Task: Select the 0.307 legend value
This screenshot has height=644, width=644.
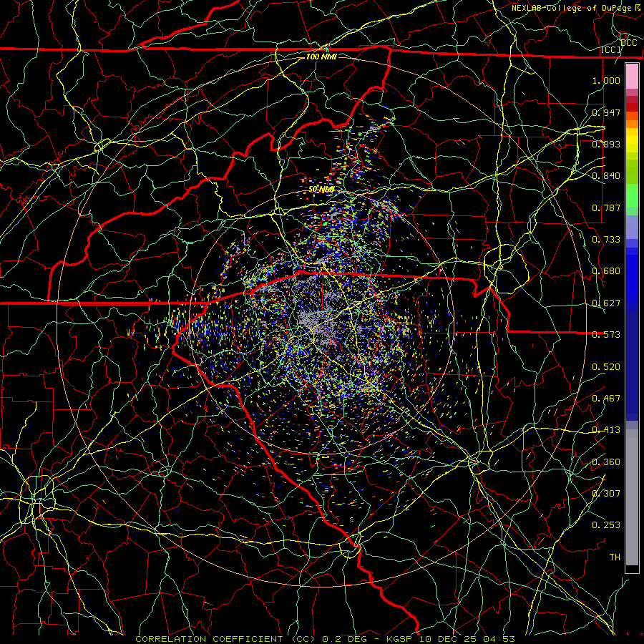Action: point(606,494)
